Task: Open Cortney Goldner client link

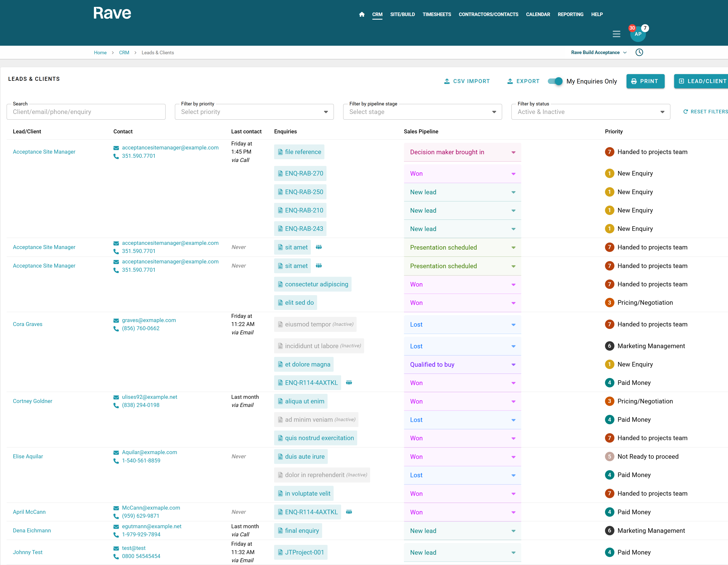Action: [x=33, y=401]
